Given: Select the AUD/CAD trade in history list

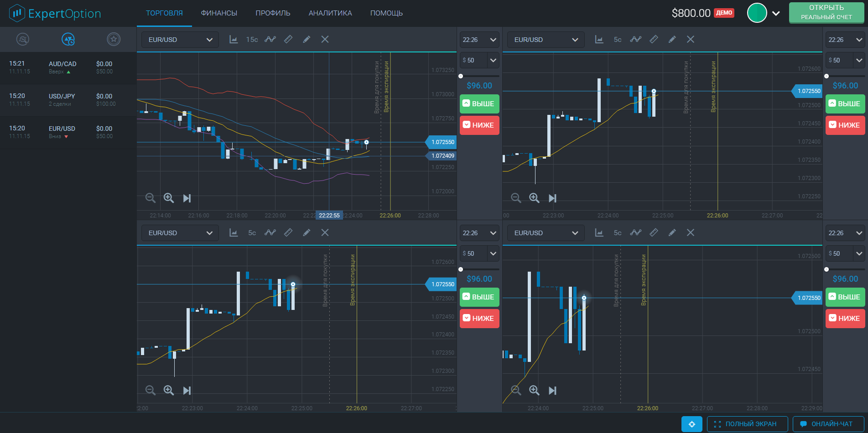Looking at the screenshot, I should tap(68, 67).
